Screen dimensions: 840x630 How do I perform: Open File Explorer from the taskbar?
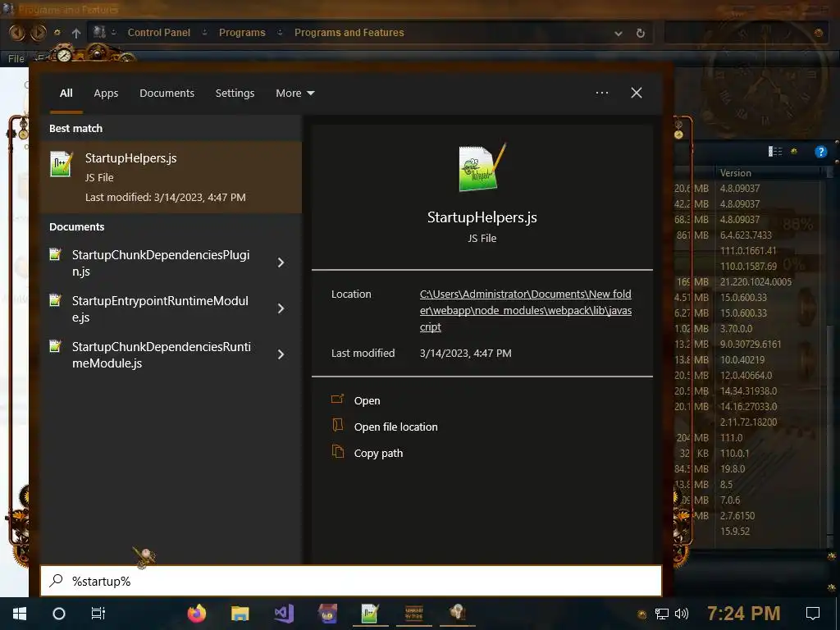(240, 614)
